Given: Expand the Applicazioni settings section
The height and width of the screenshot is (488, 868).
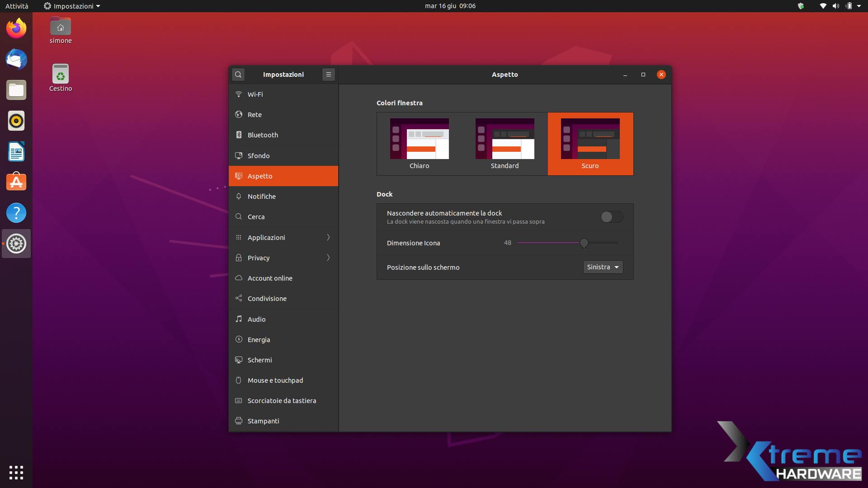Looking at the screenshot, I should [283, 237].
